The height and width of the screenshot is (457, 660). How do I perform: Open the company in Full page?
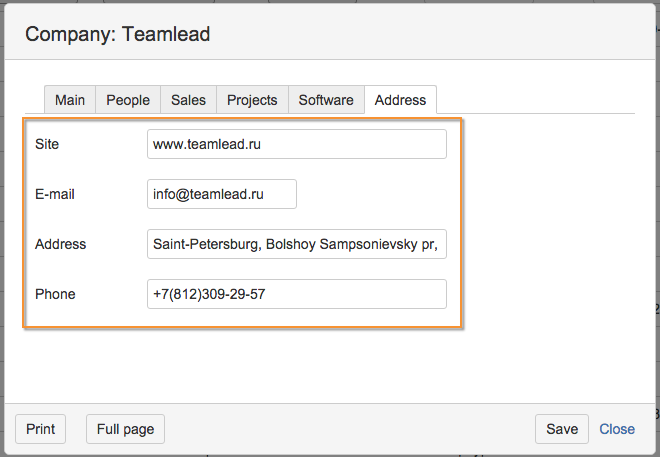(x=125, y=429)
